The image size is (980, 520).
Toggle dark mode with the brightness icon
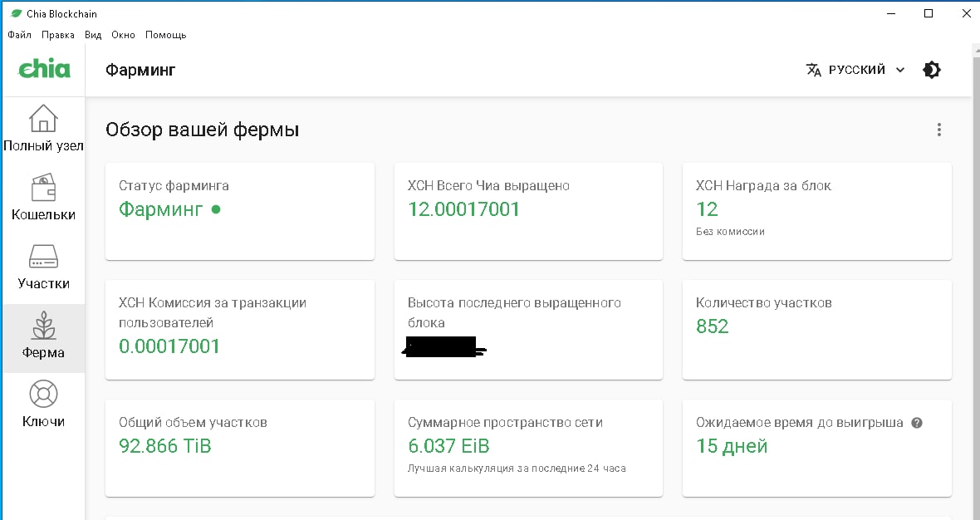tap(931, 70)
